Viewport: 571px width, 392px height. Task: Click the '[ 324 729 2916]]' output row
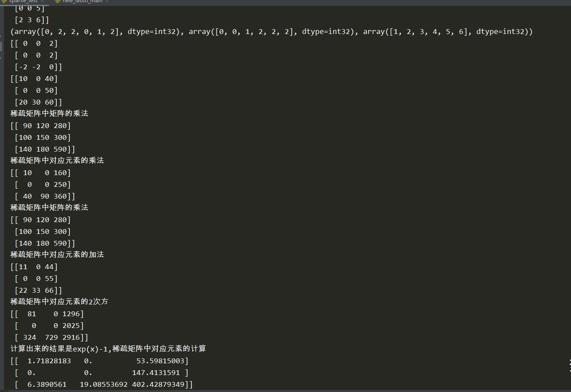pyautogui.click(x=51, y=338)
